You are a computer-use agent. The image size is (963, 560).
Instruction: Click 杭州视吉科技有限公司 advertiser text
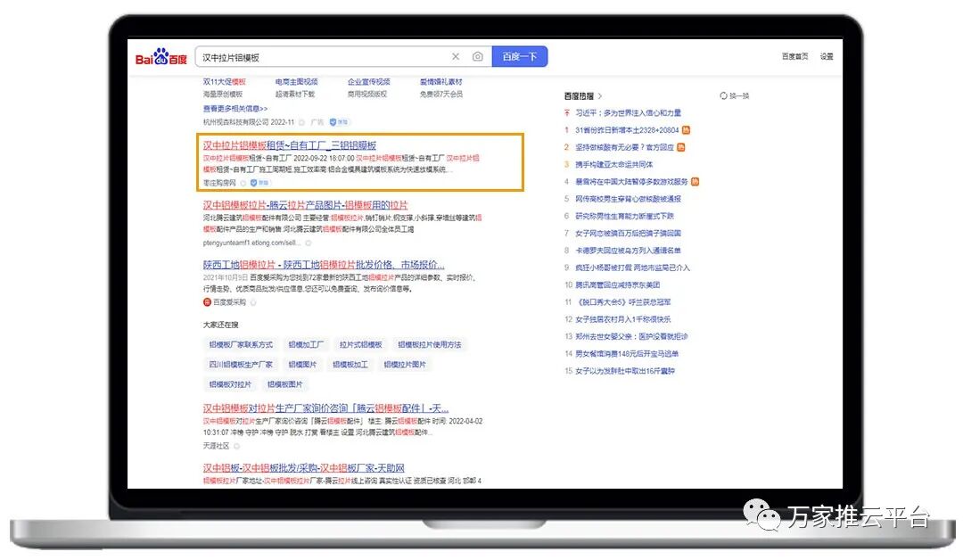tap(235, 122)
